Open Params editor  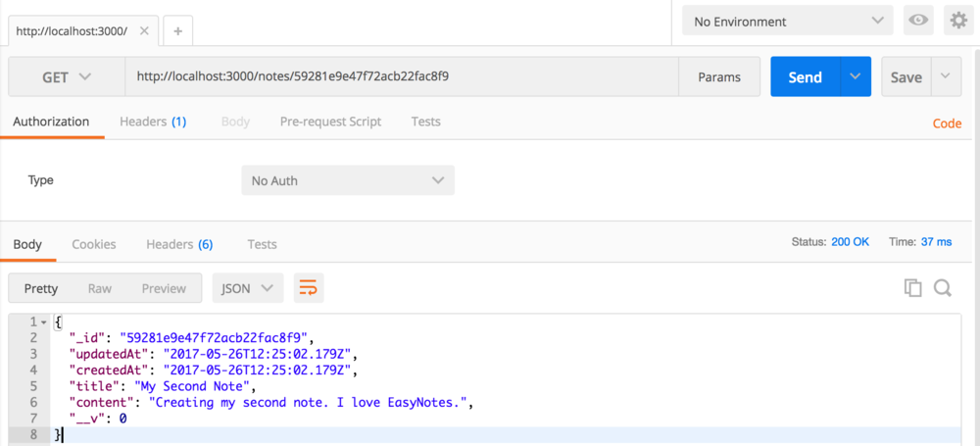coord(719,76)
